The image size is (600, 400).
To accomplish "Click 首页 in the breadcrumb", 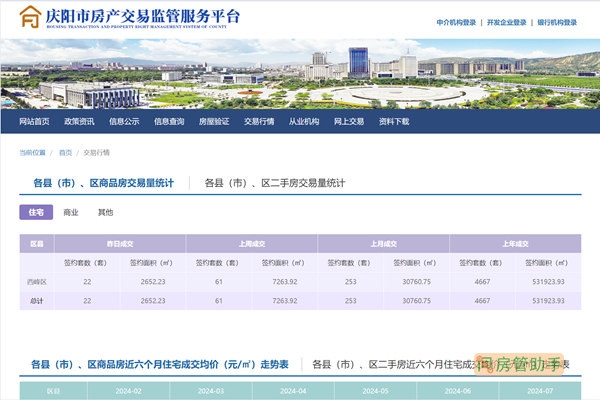I will coord(65,153).
